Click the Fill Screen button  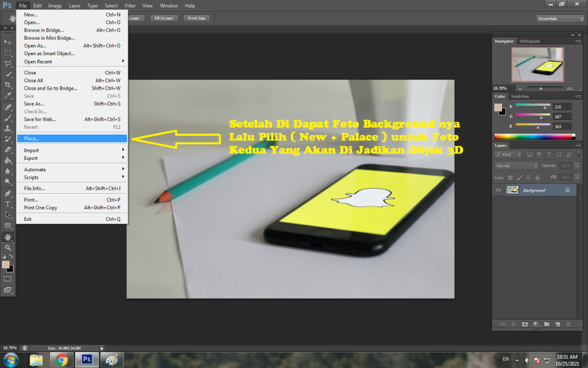164,18
